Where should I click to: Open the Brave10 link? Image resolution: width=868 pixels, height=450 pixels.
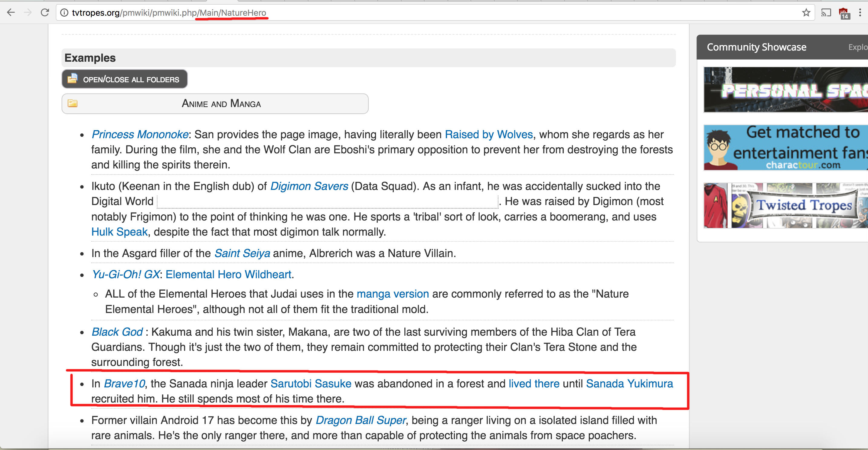point(124,383)
